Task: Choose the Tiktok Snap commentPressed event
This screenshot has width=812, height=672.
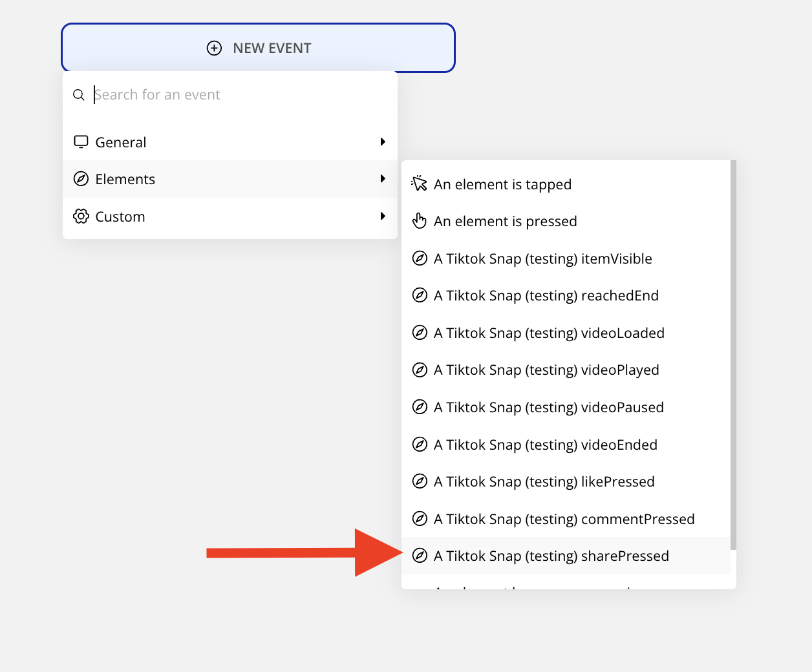Action: click(x=564, y=520)
